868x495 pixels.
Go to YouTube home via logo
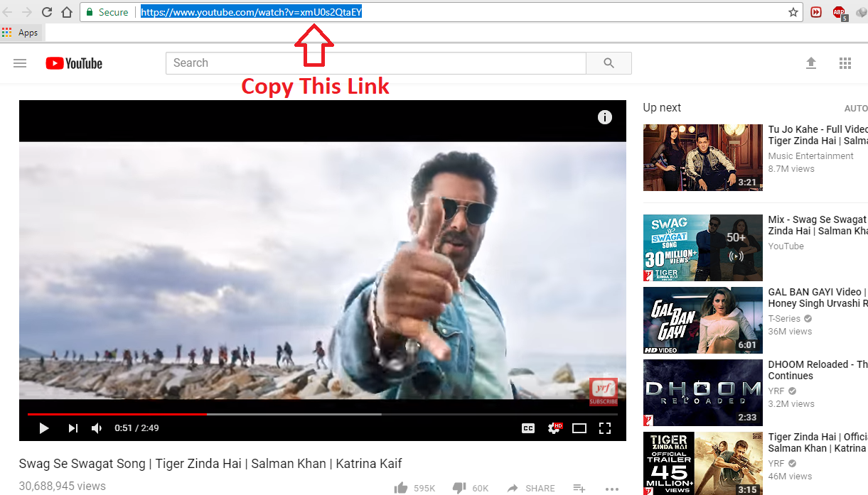click(74, 63)
